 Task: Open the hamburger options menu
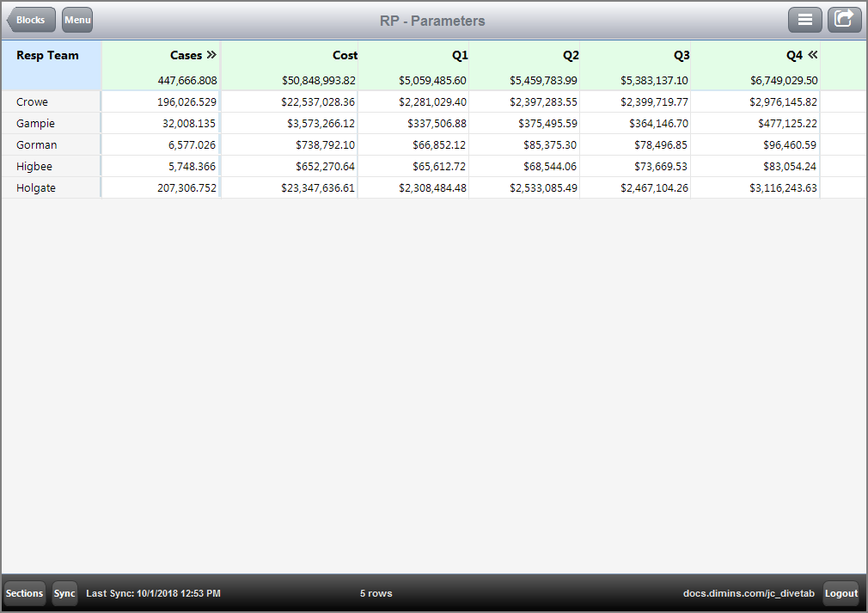[x=805, y=19]
